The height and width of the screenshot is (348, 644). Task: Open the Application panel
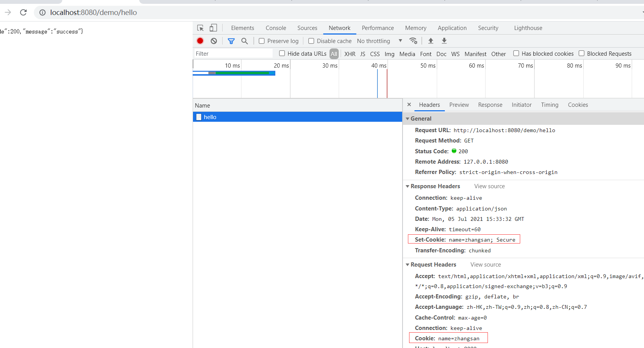click(x=452, y=28)
